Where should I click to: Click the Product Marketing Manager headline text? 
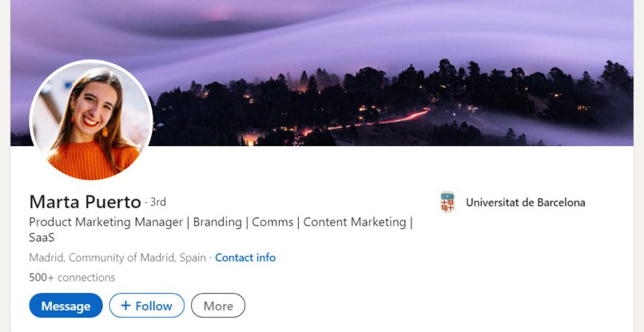click(107, 223)
